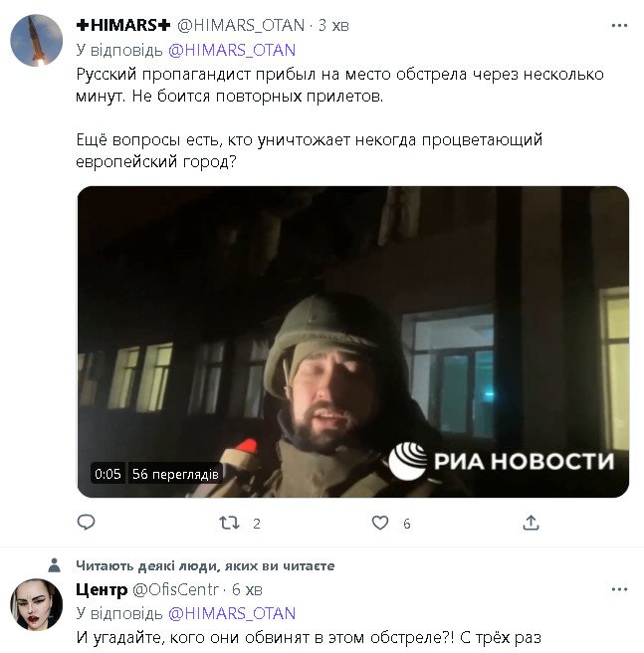This screenshot has width=644, height=653.
Task: Open +HIMARS+ display name profile
Action: (x=123, y=26)
